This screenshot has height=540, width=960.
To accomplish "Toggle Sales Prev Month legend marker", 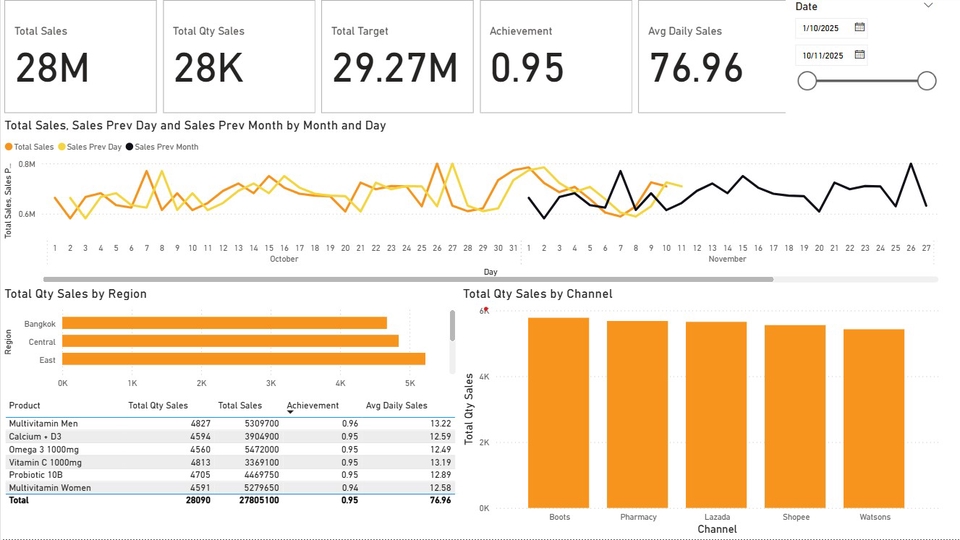I will coord(130,147).
